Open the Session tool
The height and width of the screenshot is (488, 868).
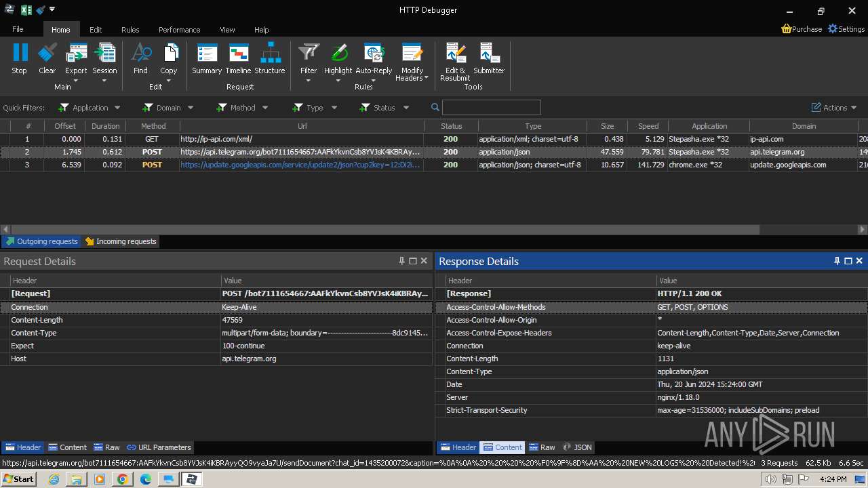click(x=104, y=53)
